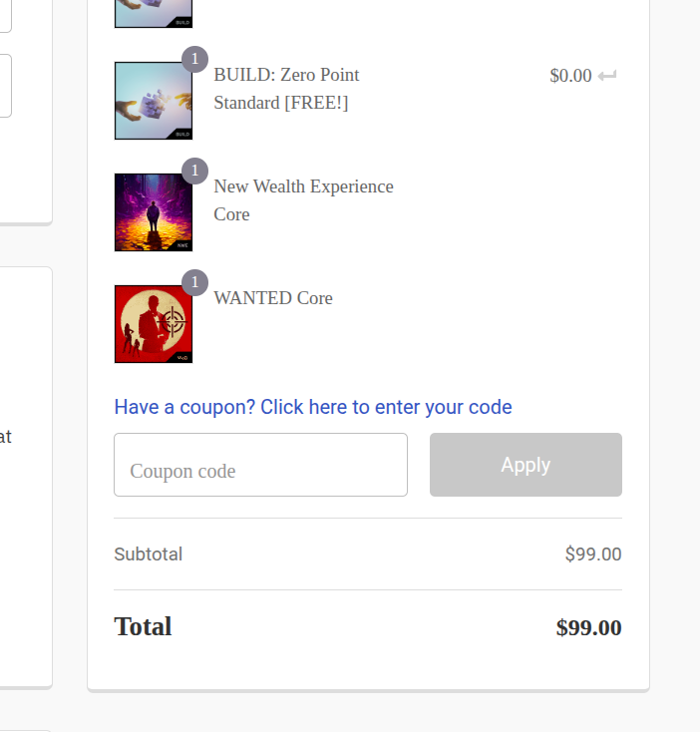Select the BUILD: Zero Point Standard [FREE!] title
Image resolution: width=700 pixels, height=732 pixels.
(286, 89)
